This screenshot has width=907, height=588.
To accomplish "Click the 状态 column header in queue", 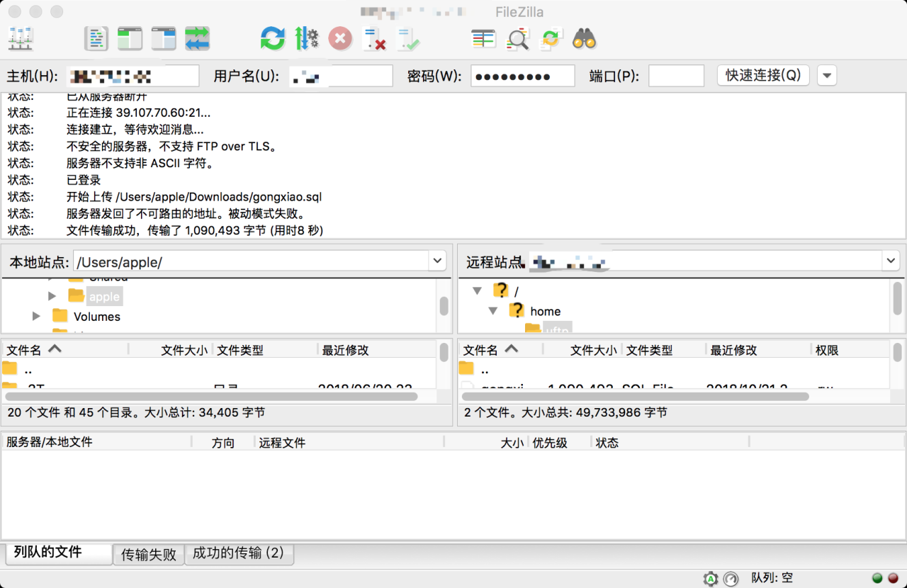I will point(670,442).
